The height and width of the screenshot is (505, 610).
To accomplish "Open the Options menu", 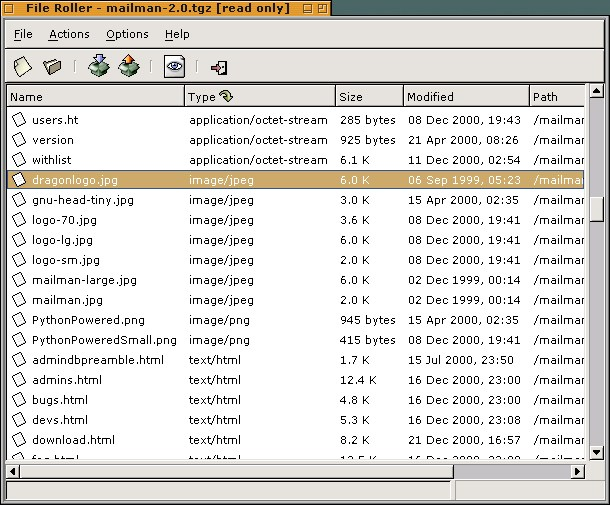I will [x=127, y=34].
